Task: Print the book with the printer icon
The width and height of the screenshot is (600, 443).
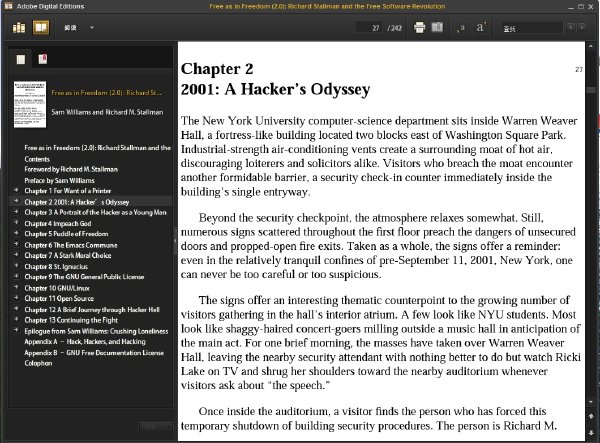Action: click(x=419, y=27)
